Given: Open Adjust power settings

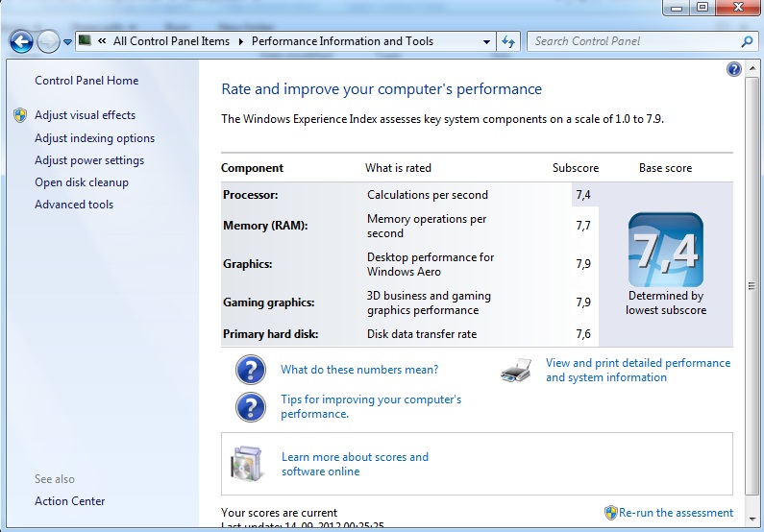Looking at the screenshot, I should pyautogui.click(x=89, y=160).
